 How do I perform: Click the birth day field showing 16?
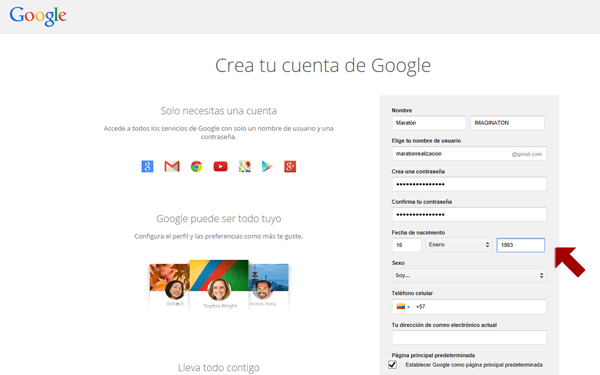[x=406, y=245]
